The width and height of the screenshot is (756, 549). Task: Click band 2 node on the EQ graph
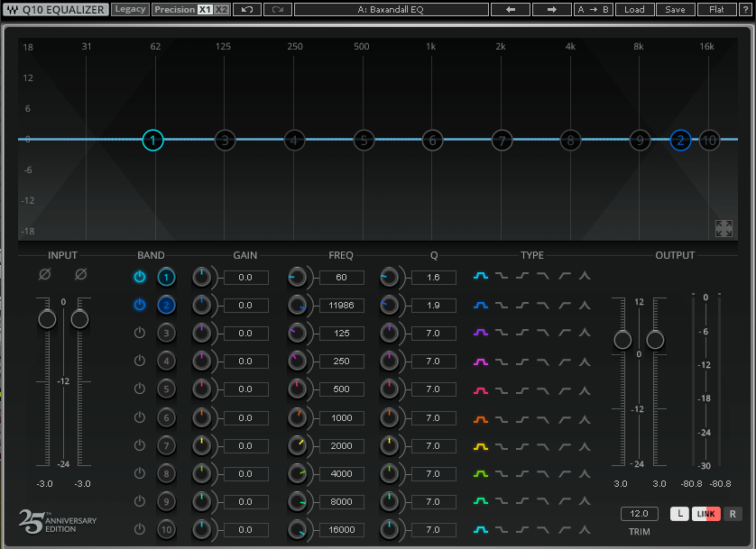pos(680,140)
